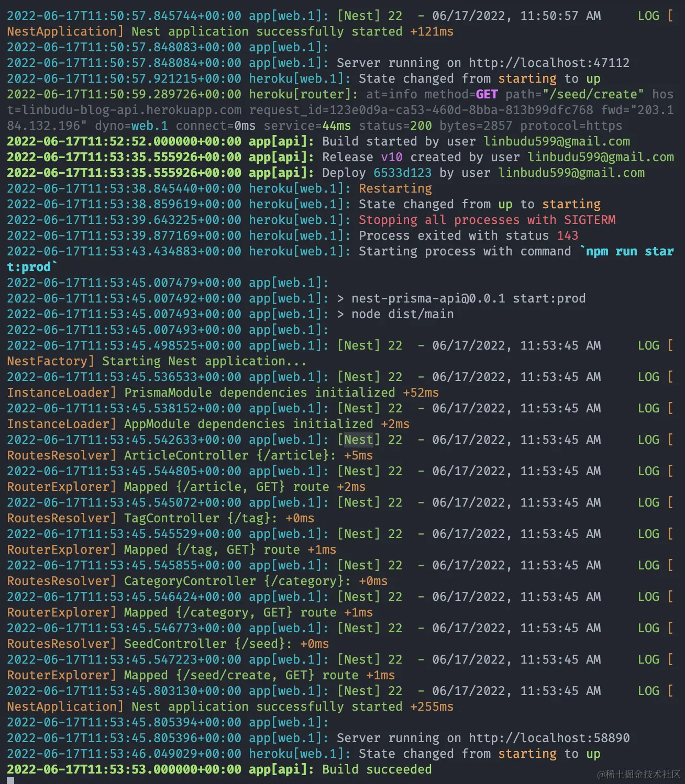Click 'Nest application successfully started +121ms'

(293, 31)
